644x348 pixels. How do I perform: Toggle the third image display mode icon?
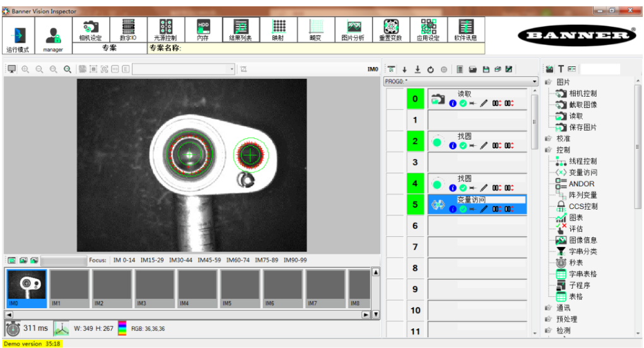click(x=34, y=260)
